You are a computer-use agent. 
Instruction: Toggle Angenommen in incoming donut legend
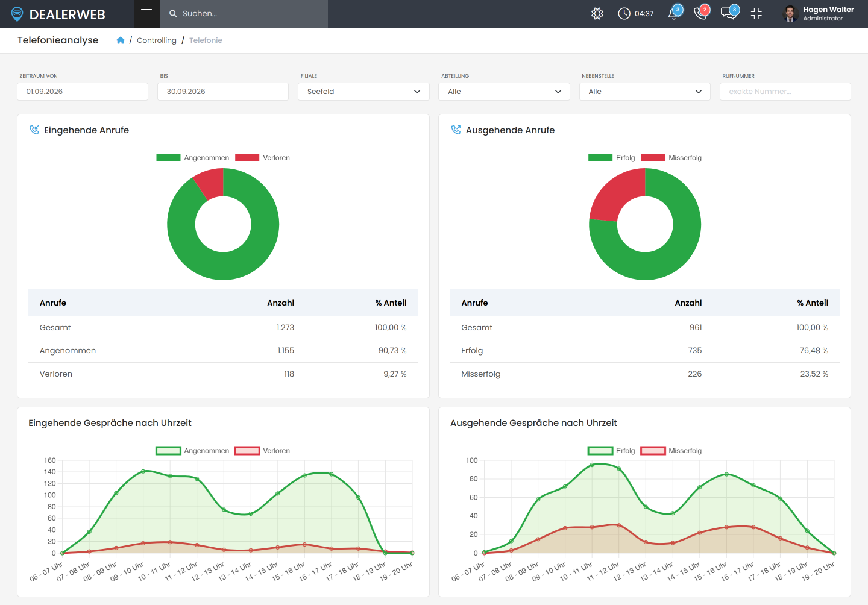[192, 158]
